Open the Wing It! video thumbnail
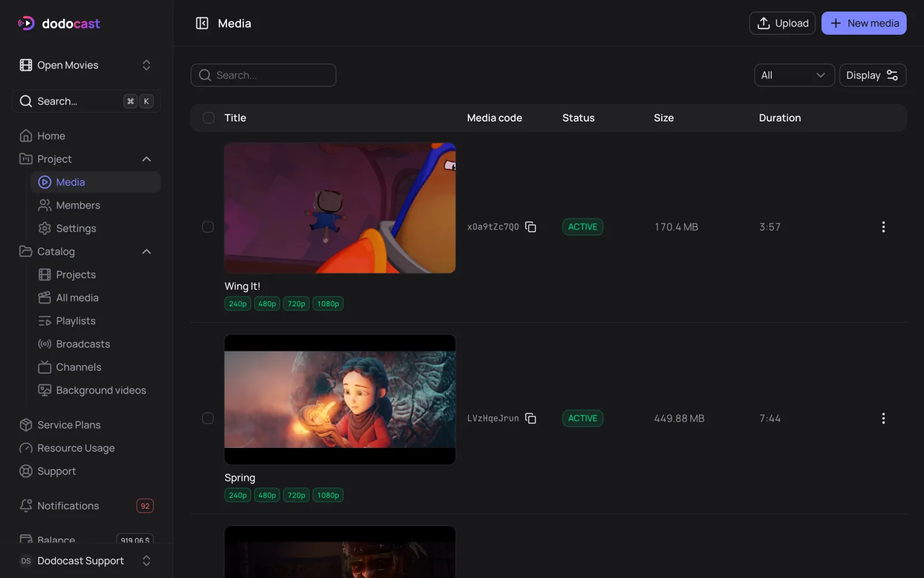 340,208
